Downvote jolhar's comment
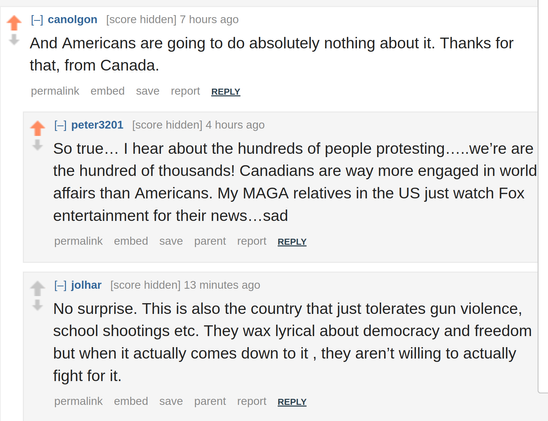The width and height of the screenshot is (548, 421). tap(37, 305)
